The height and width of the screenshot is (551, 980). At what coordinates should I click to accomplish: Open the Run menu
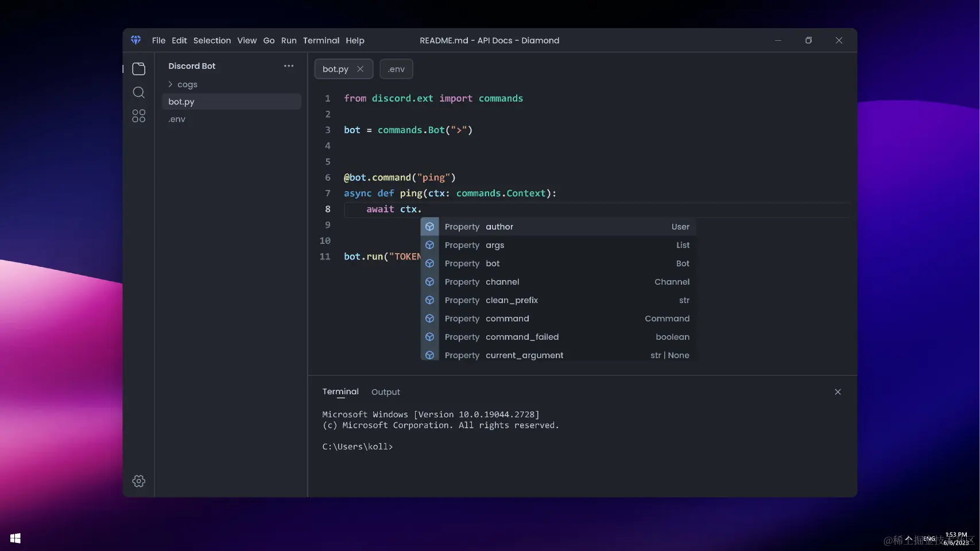click(x=289, y=40)
